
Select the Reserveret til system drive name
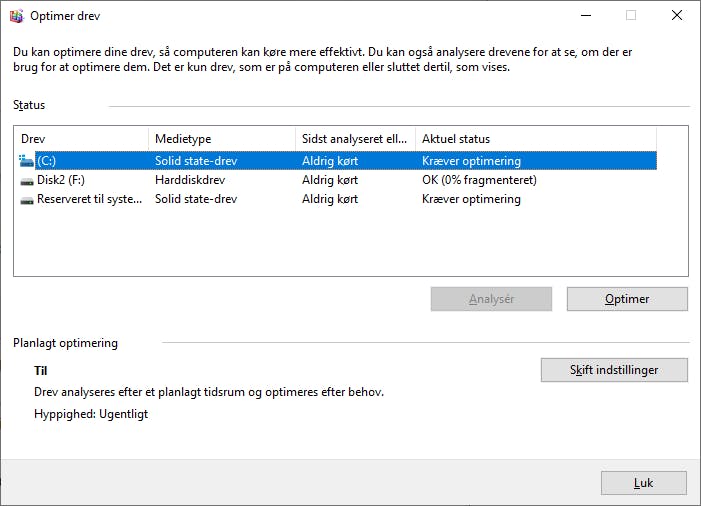click(x=90, y=199)
